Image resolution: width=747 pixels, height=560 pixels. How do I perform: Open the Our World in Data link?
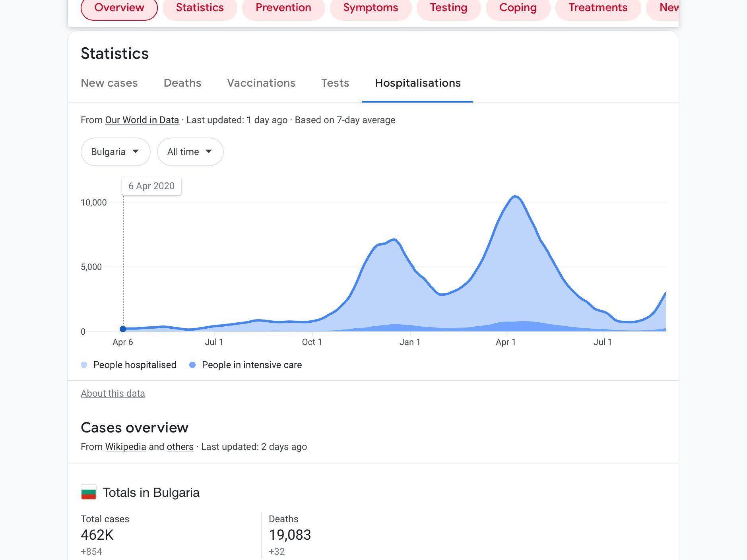[142, 120]
